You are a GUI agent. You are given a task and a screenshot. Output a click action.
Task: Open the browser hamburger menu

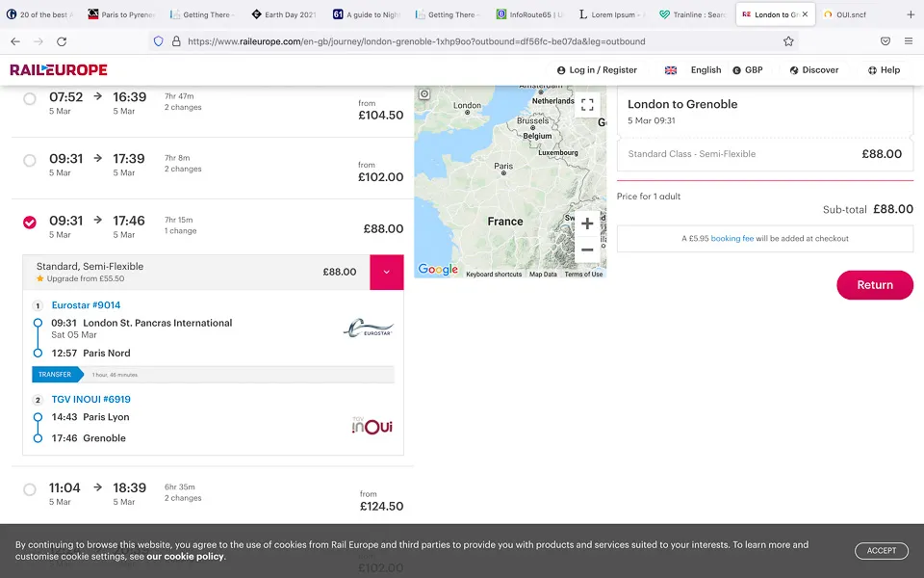click(908, 41)
